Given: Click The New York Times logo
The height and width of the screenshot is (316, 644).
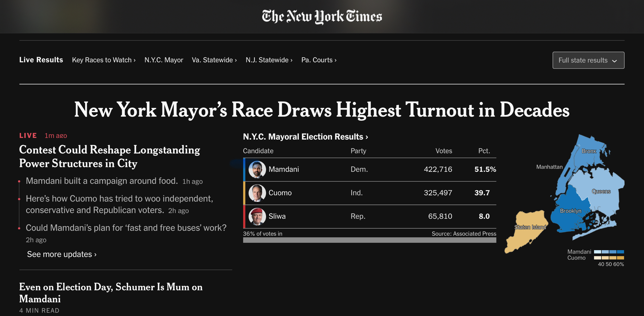Looking at the screenshot, I should tap(322, 16).
